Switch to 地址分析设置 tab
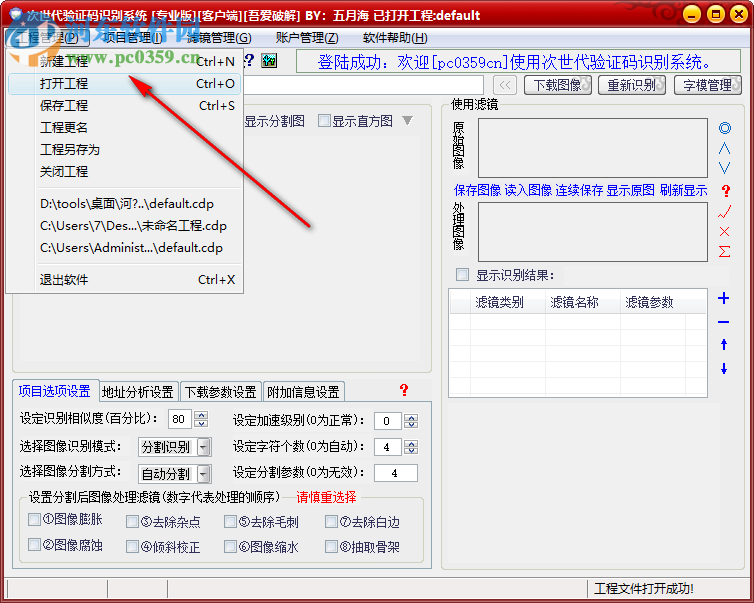 (x=138, y=392)
